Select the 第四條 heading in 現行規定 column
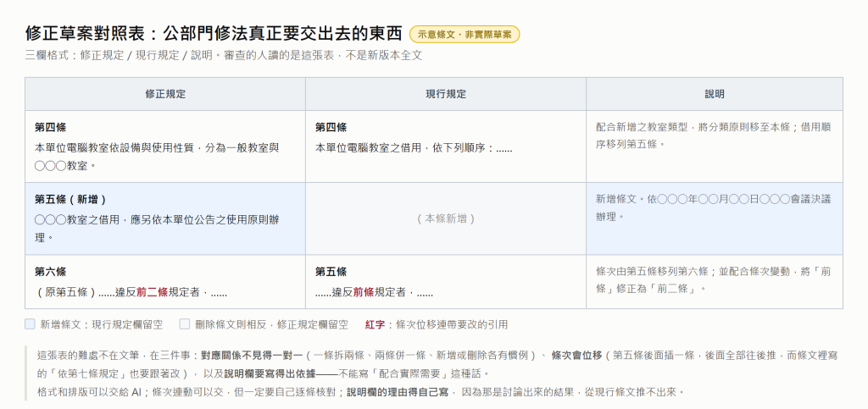Image resolution: width=868 pixels, height=409 pixels. coord(331,127)
